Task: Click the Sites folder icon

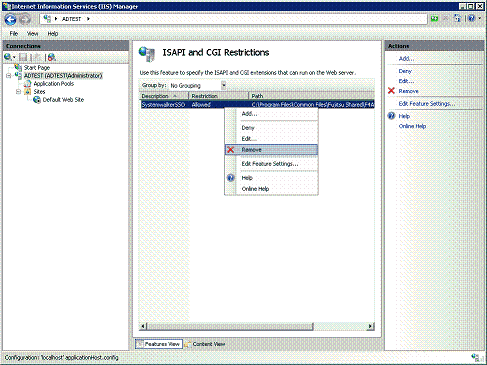Action: coord(28,92)
